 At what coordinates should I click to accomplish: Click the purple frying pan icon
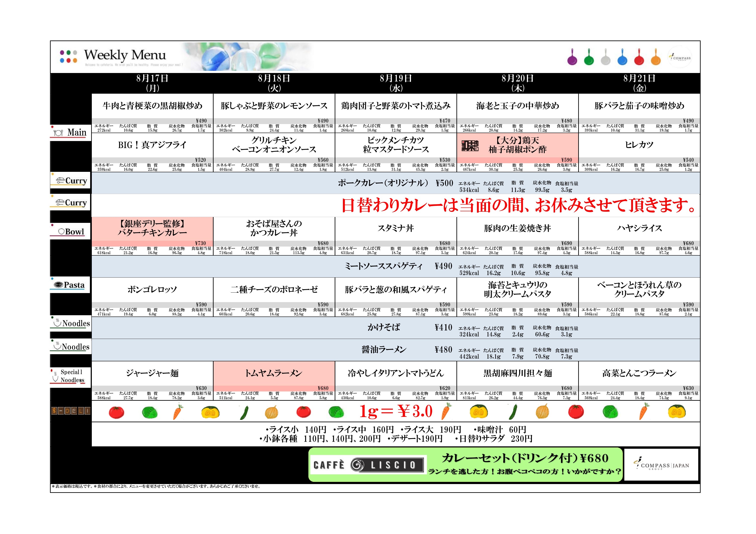572,57
